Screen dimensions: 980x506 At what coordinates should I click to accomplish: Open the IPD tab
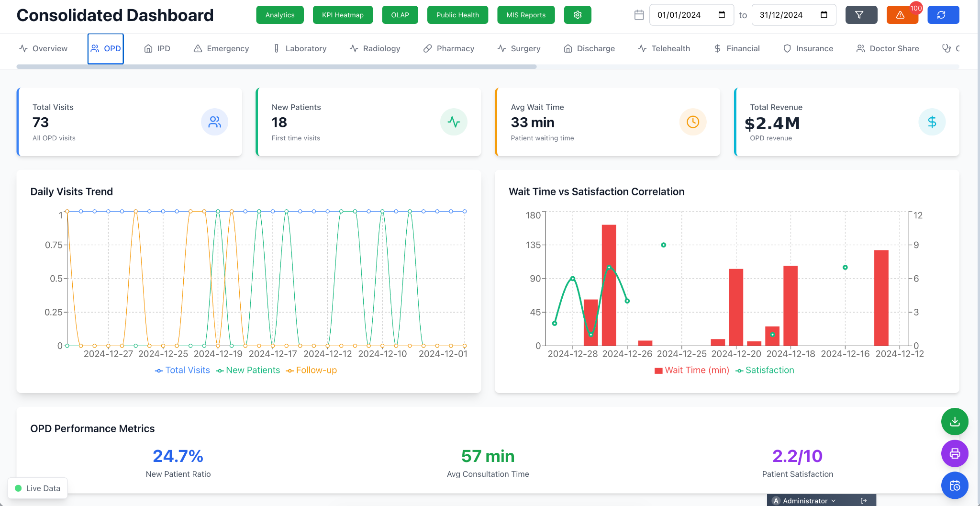157,48
